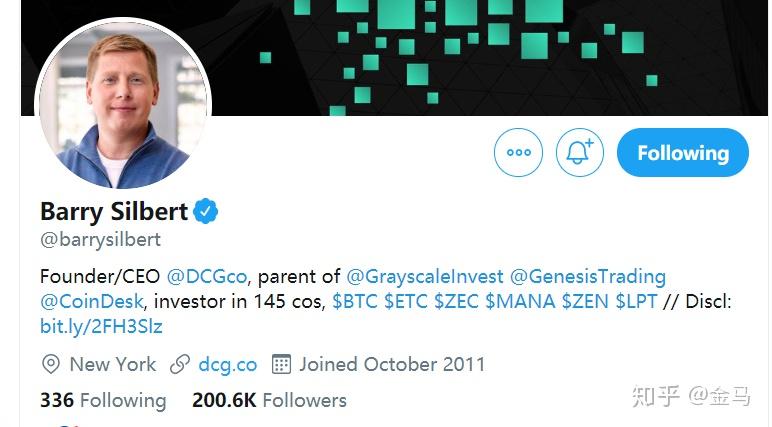Image resolution: width=772 pixels, height=427 pixels.
Task: Visit the dcg.co website link
Action: pyautogui.click(x=228, y=365)
